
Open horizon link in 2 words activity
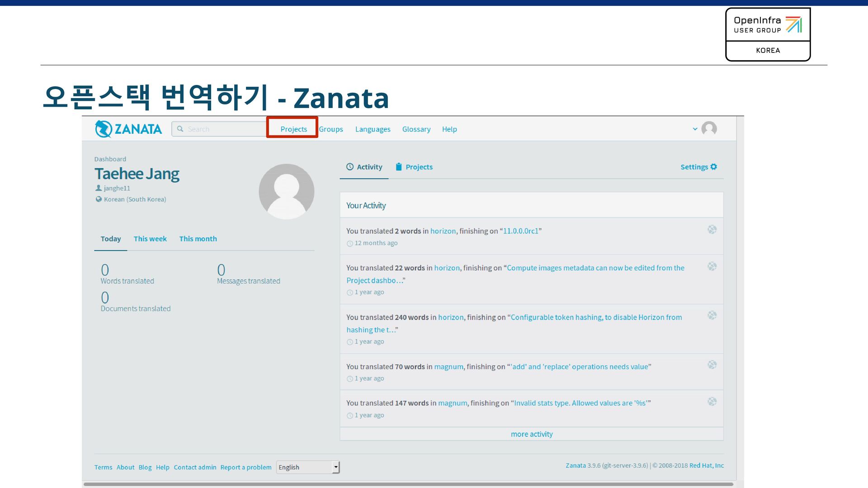(x=443, y=231)
